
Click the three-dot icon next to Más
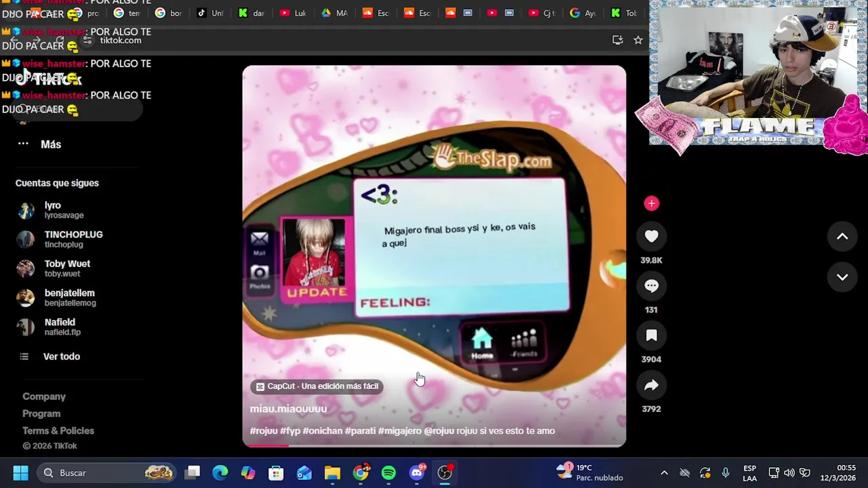click(x=23, y=144)
